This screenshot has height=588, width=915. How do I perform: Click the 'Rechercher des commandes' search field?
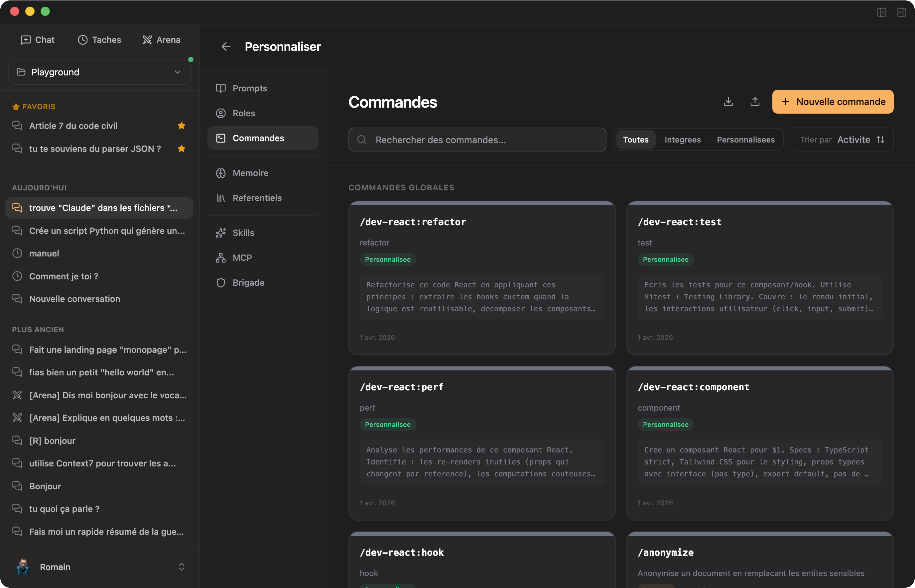coord(477,140)
